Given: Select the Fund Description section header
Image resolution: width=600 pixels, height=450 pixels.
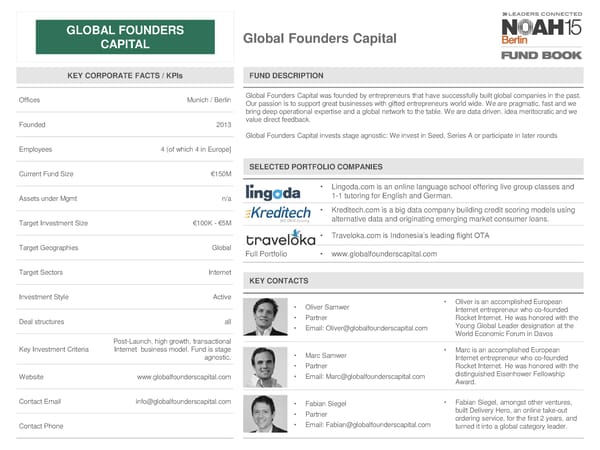Looking at the screenshot, I should [x=286, y=76].
